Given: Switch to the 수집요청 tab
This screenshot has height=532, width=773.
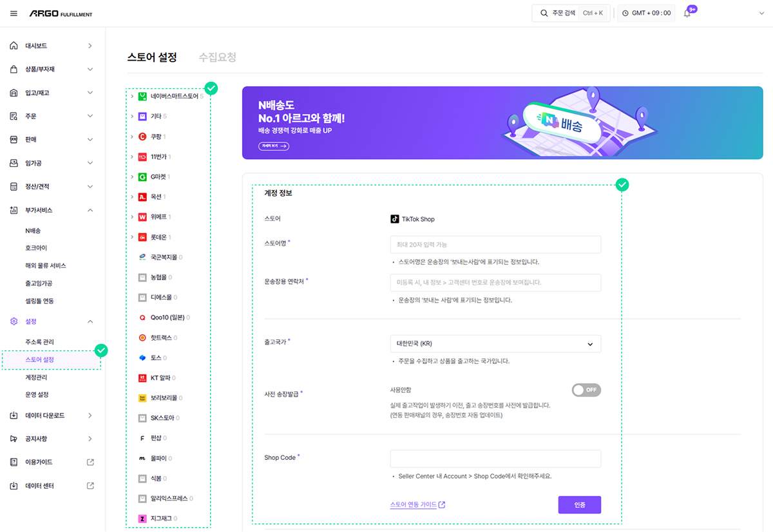Looking at the screenshot, I should [x=217, y=57].
